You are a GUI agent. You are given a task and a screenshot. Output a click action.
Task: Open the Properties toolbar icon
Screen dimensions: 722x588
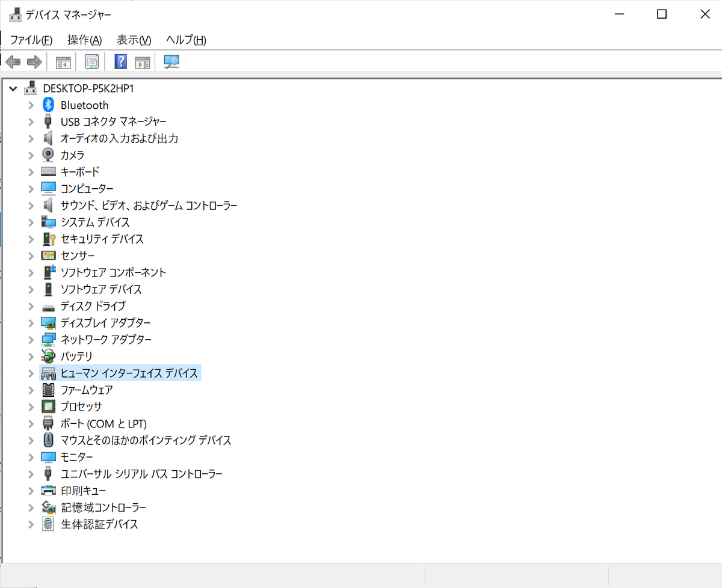click(x=91, y=61)
